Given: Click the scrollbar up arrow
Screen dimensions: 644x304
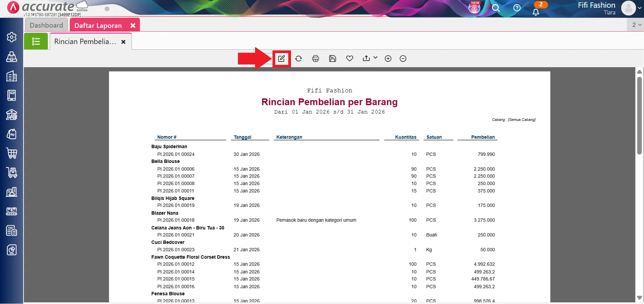Looking at the screenshot, I should (640, 72).
